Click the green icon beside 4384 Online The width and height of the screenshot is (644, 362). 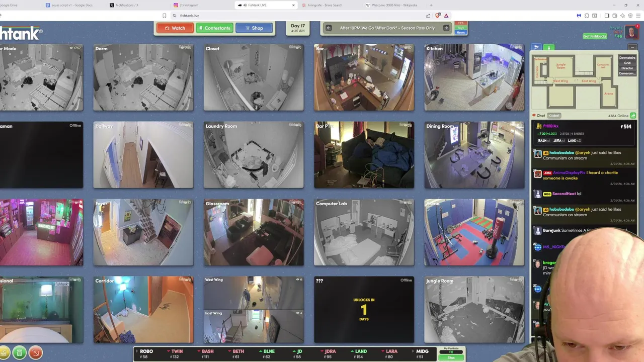[633, 116]
